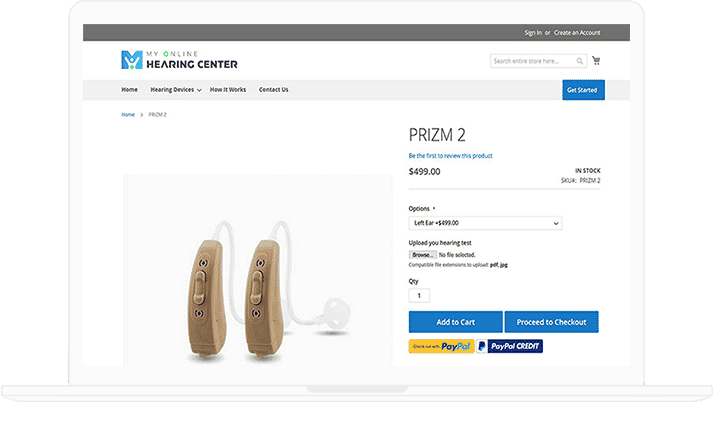Viewport: 715px width, 430px height.
Task: Open 'Be the first to review this product'
Action: pos(450,156)
